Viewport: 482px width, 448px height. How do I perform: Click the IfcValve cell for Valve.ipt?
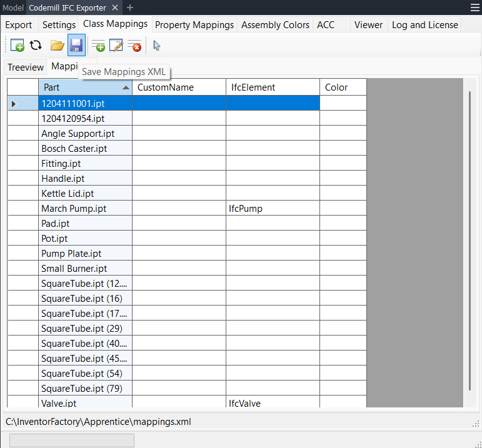pos(273,403)
